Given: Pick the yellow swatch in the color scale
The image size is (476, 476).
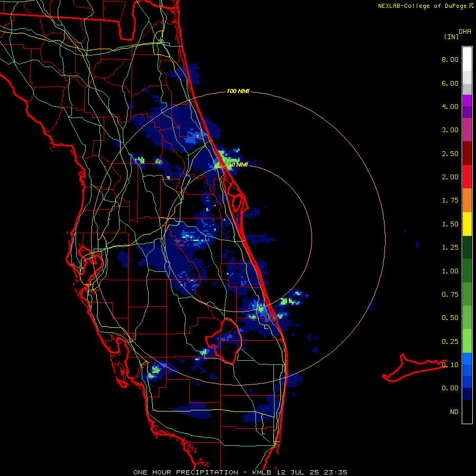Looking at the screenshot, I should (x=467, y=224).
